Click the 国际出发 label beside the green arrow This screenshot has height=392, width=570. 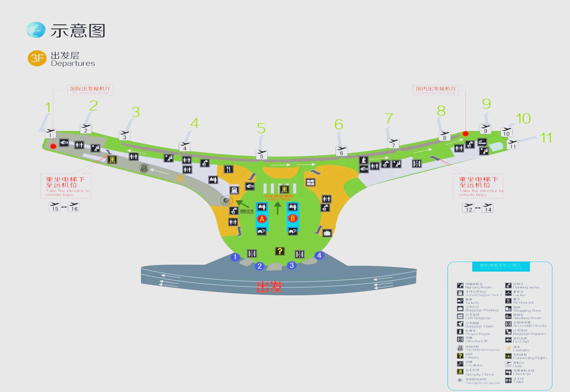(x=247, y=211)
